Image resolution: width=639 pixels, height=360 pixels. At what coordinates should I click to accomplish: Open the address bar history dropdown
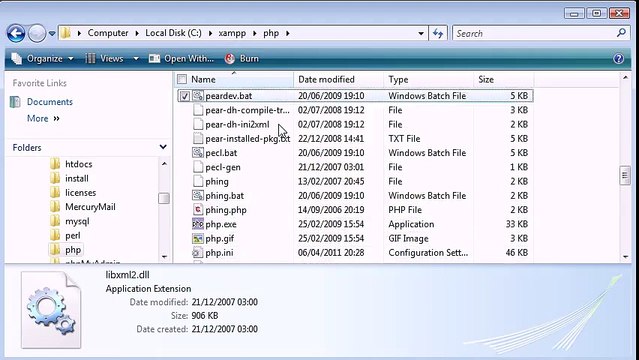[x=421, y=33]
